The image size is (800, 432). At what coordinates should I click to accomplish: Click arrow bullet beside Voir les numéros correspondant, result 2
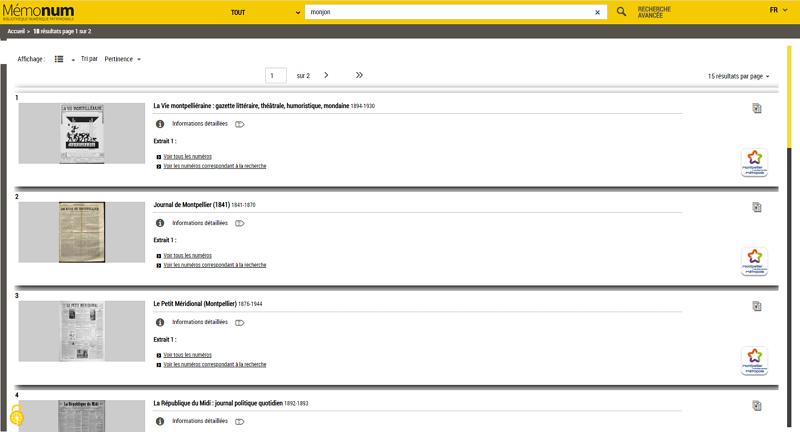point(159,265)
